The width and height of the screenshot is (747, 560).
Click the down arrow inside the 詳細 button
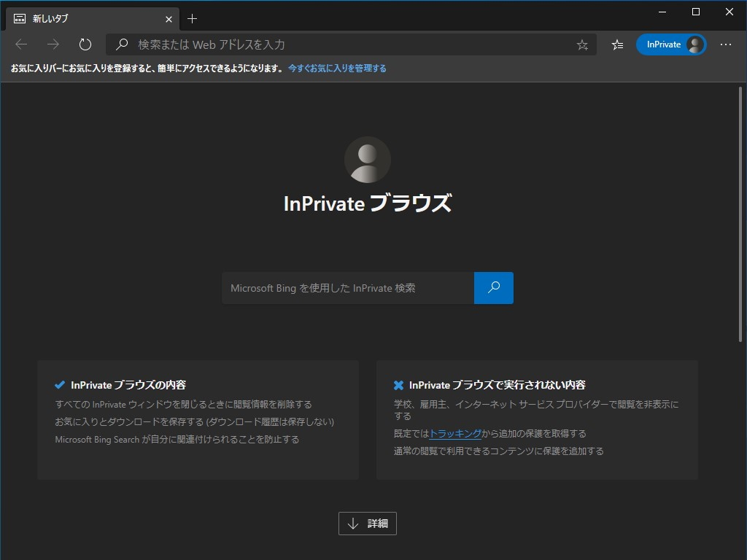[355, 523]
